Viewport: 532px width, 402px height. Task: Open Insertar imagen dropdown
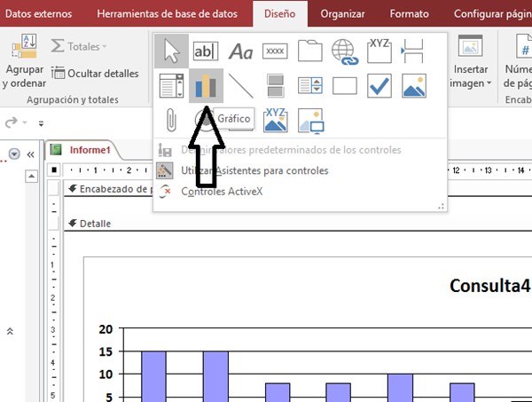click(470, 61)
